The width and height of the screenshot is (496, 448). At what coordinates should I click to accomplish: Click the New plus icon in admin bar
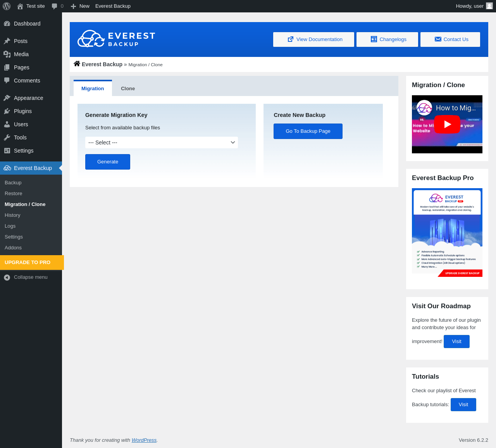pos(73,6)
